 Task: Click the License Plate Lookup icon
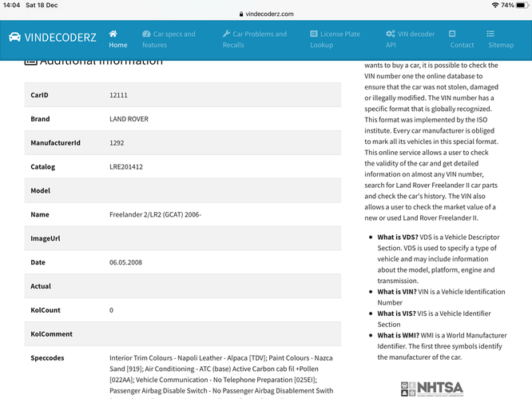[314, 34]
